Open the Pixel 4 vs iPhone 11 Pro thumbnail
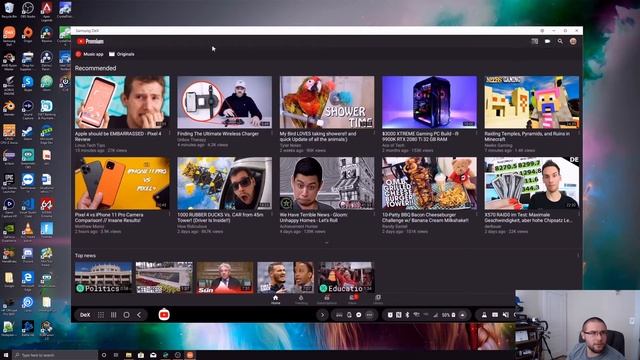 (122, 183)
